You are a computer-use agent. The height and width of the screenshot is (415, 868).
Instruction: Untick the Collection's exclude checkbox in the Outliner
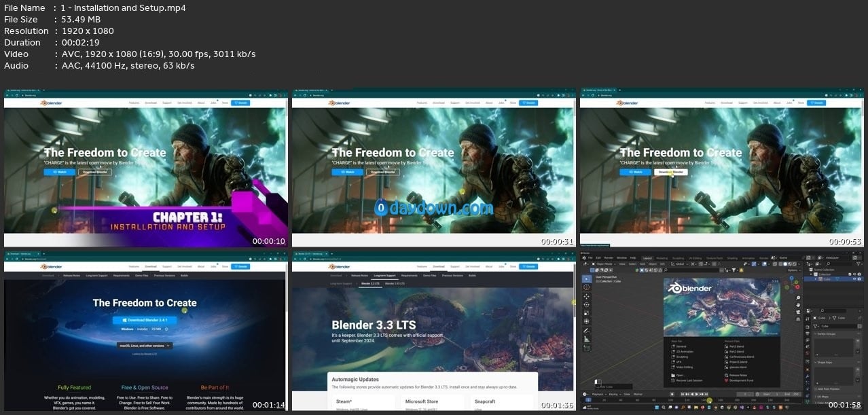(x=849, y=274)
